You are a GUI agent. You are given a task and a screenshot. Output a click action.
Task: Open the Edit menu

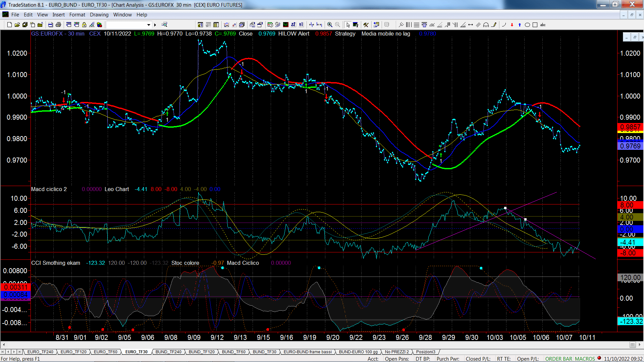click(28, 15)
